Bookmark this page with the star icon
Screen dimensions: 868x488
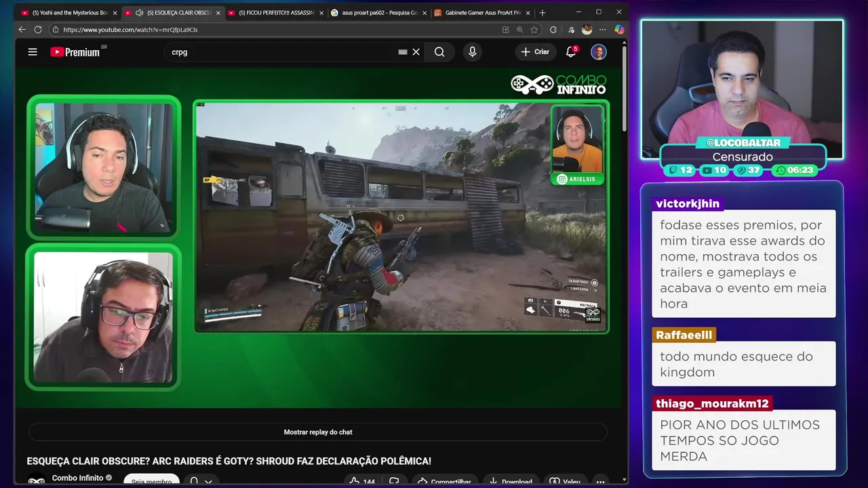pos(534,30)
